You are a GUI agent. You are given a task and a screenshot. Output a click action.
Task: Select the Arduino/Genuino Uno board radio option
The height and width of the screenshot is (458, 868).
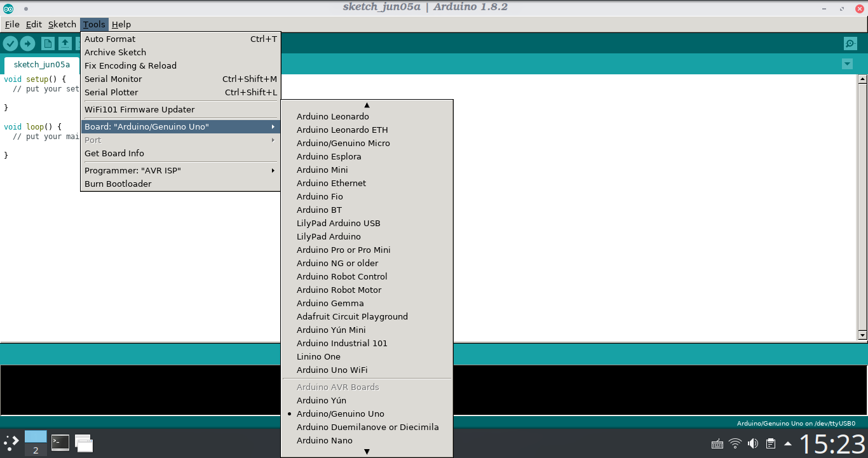tap(367, 414)
